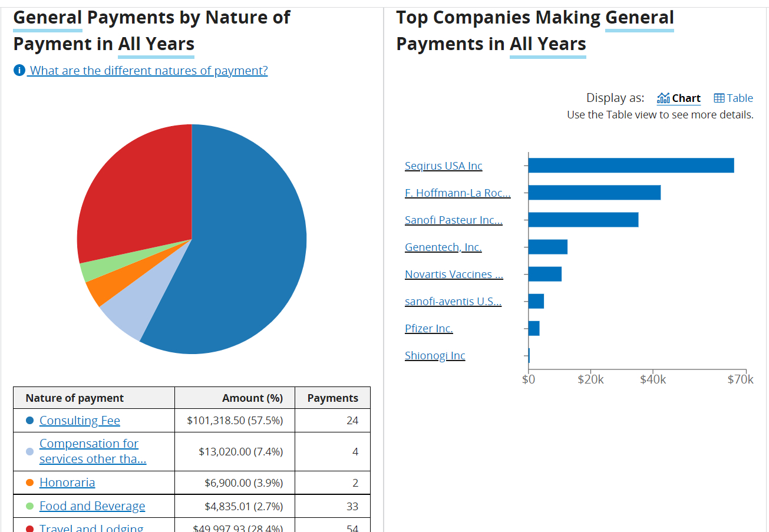Click the '$20k' axis label

(590, 379)
